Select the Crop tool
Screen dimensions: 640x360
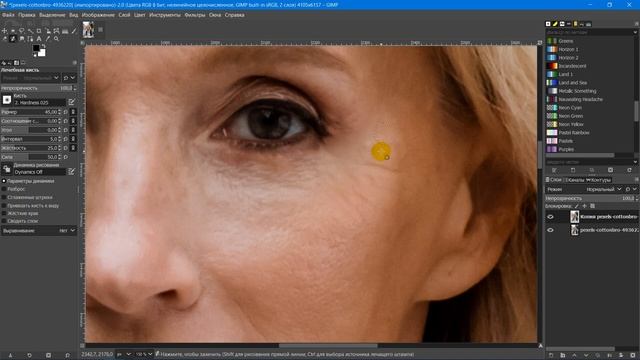tap(39, 31)
